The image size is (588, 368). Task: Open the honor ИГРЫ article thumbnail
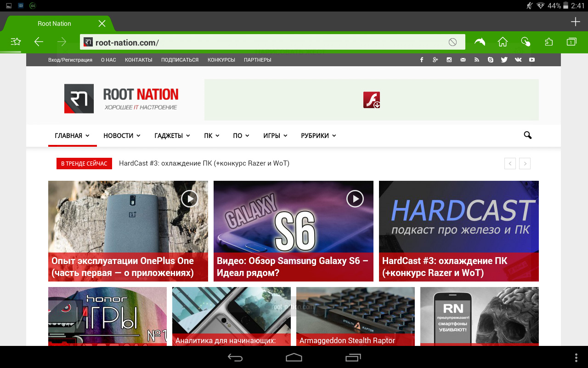point(107,316)
